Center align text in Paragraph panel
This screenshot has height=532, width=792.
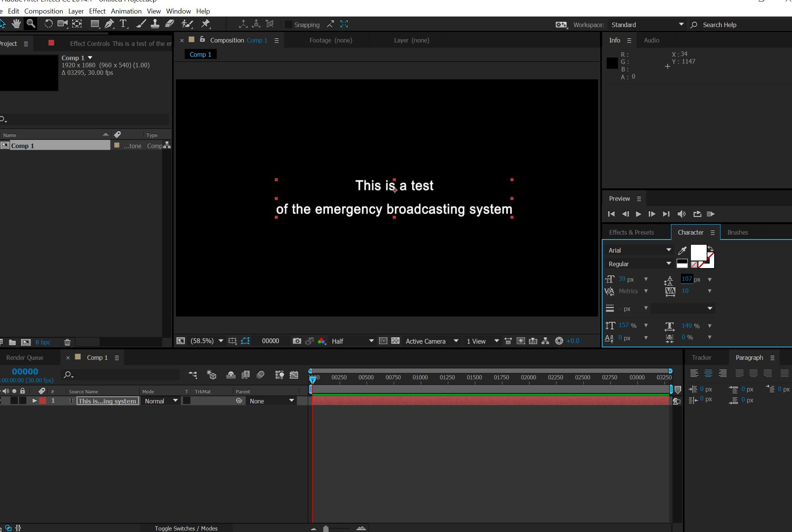[x=708, y=373]
